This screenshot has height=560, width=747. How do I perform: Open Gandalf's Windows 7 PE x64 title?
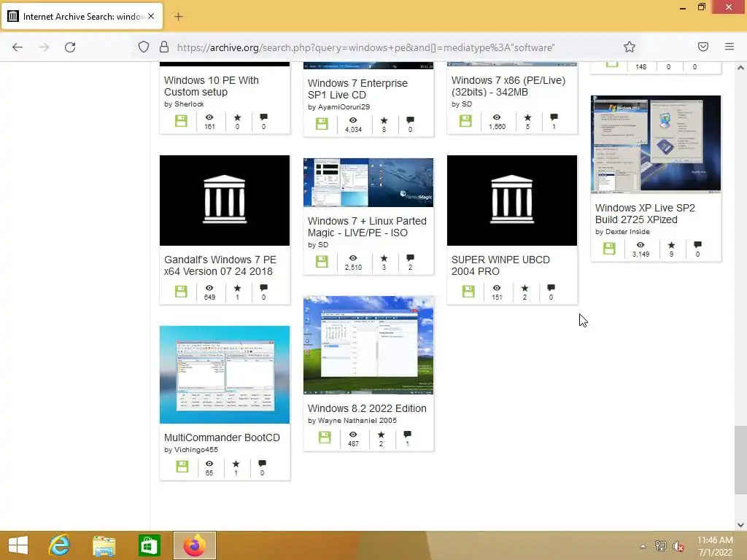coord(220,265)
